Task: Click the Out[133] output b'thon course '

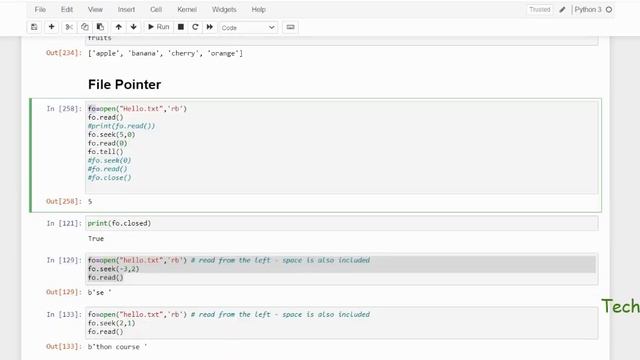Action: pos(118,347)
